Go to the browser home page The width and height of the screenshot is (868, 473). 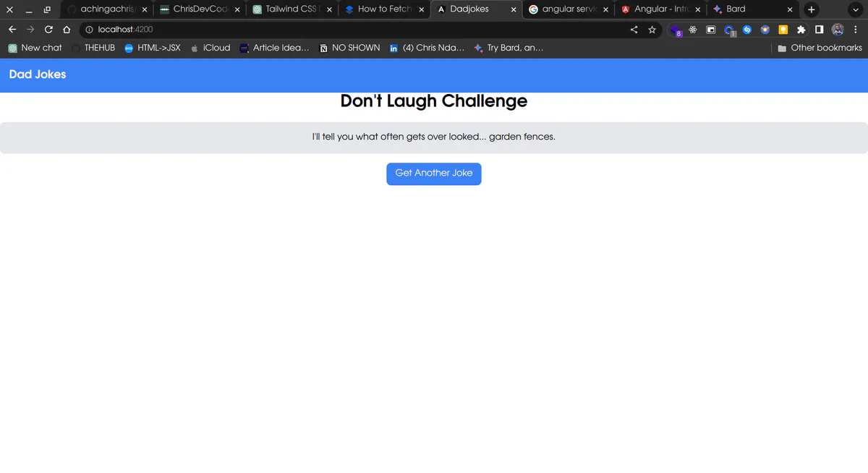pyautogui.click(x=67, y=30)
